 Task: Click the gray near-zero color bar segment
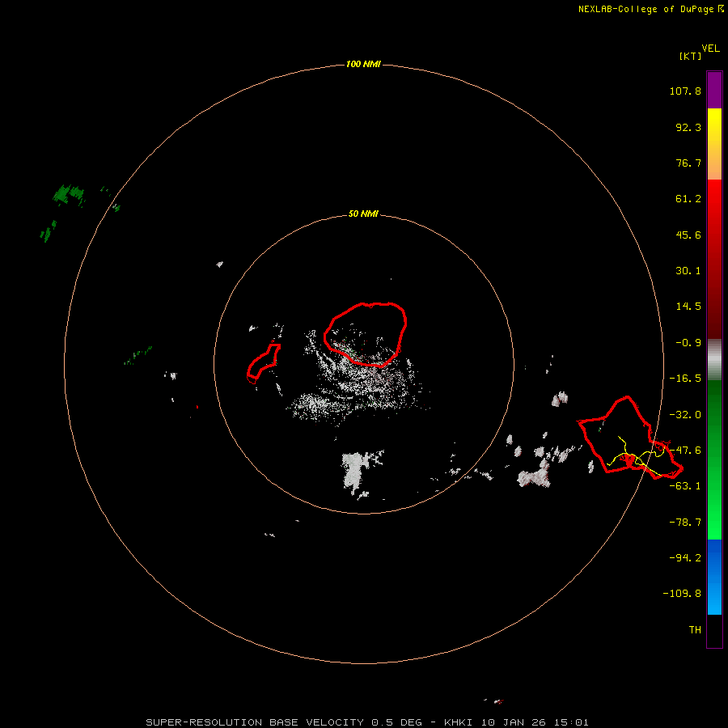[x=714, y=360]
